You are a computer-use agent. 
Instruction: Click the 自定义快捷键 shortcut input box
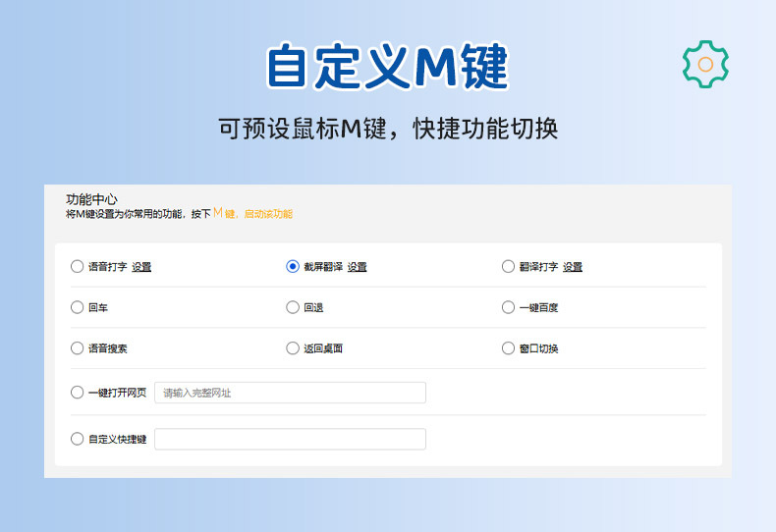click(x=290, y=439)
